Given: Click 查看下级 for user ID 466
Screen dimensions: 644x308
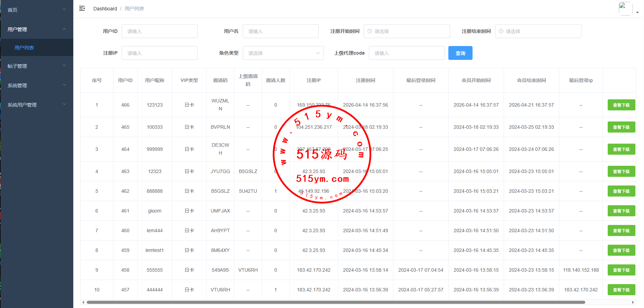Looking at the screenshot, I should 621,105.
